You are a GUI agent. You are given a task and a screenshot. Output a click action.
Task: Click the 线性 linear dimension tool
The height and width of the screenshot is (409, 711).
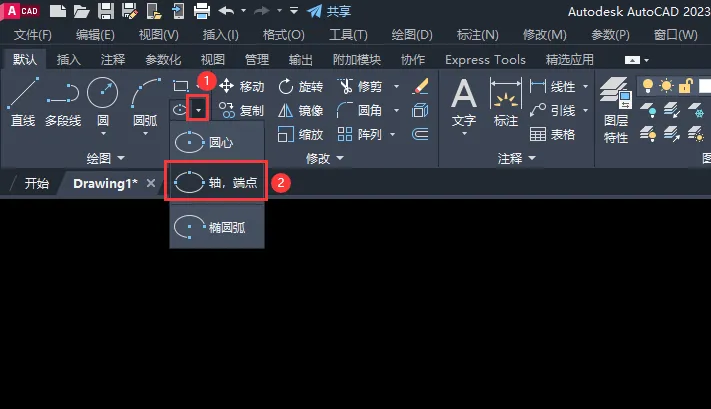pos(552,86)
